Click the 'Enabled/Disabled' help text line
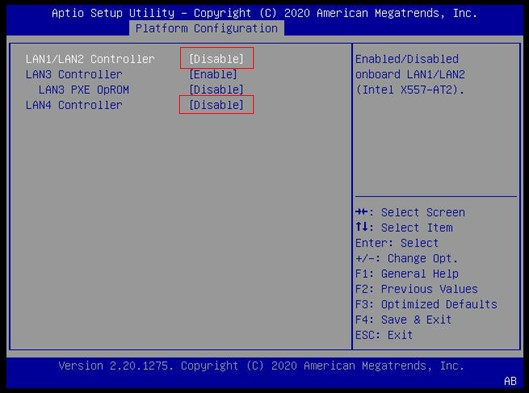 click(407, 59)
